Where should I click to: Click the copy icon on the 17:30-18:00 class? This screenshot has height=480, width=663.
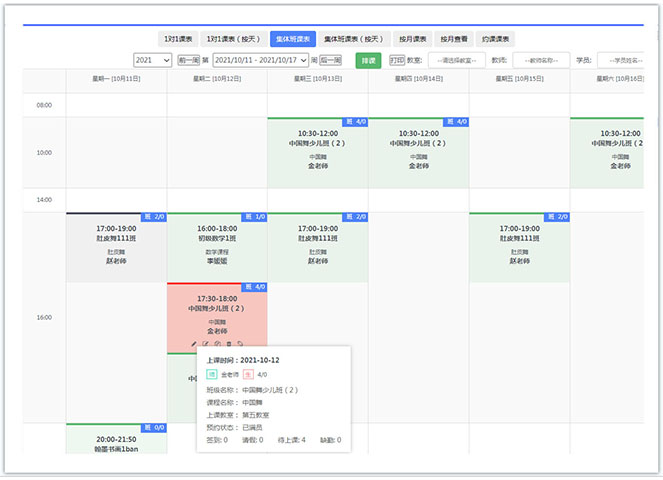[217, 344]
